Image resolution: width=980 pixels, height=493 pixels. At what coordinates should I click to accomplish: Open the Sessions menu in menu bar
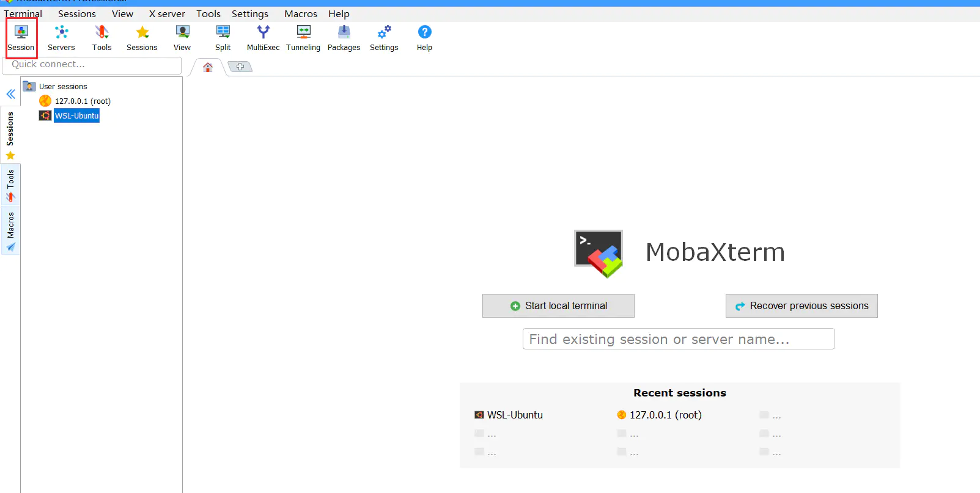77,13
